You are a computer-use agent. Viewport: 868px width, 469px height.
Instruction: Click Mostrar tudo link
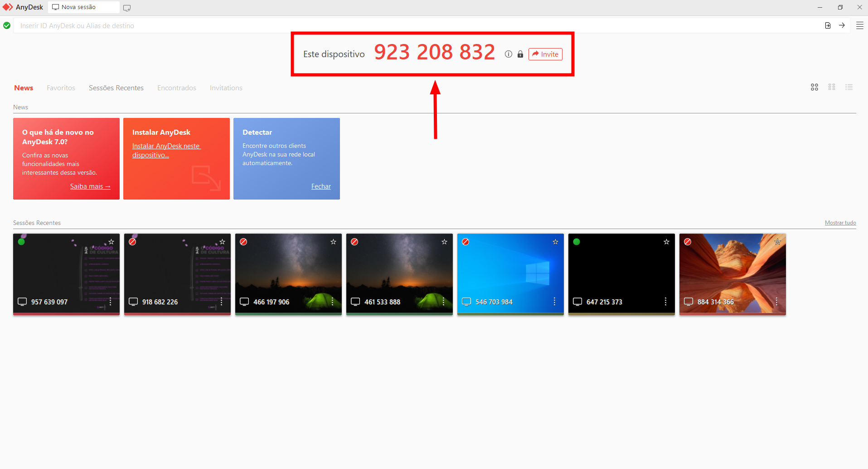point(840,223)
